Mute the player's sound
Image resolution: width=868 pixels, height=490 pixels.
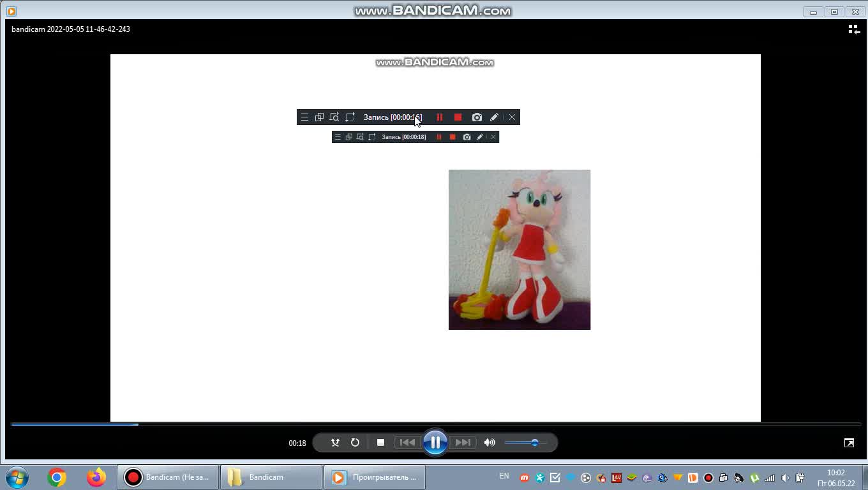490,443
